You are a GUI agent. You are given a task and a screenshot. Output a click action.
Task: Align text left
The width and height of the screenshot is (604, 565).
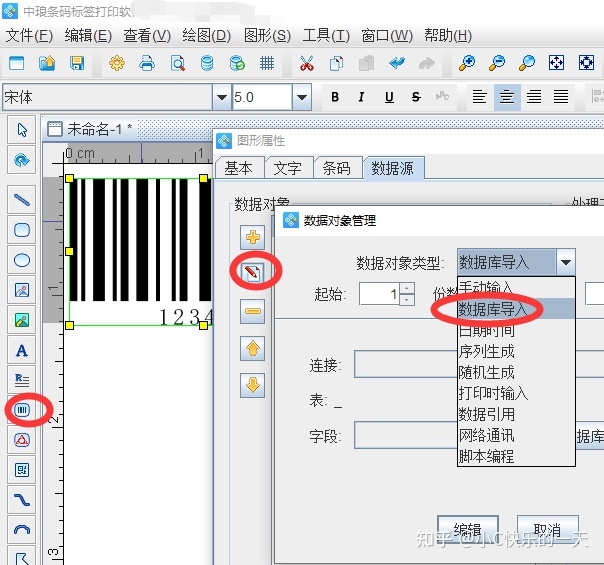coord(479,97)
